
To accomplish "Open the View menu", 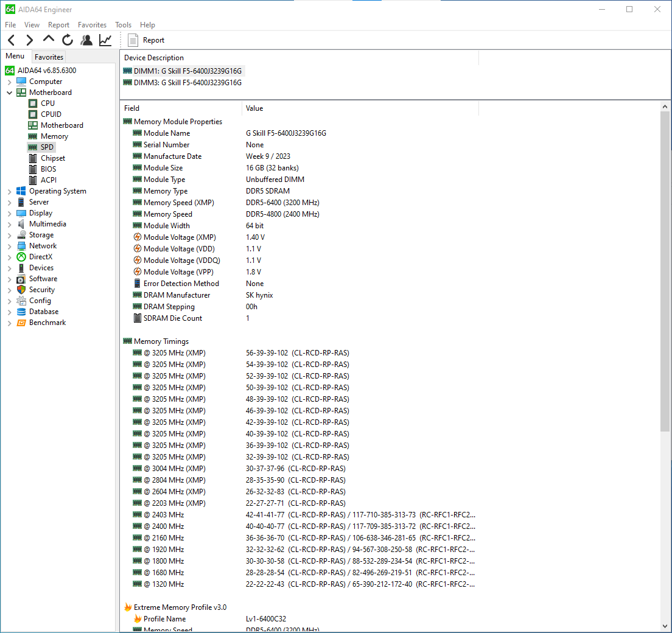I will click(x=32, y=25).
